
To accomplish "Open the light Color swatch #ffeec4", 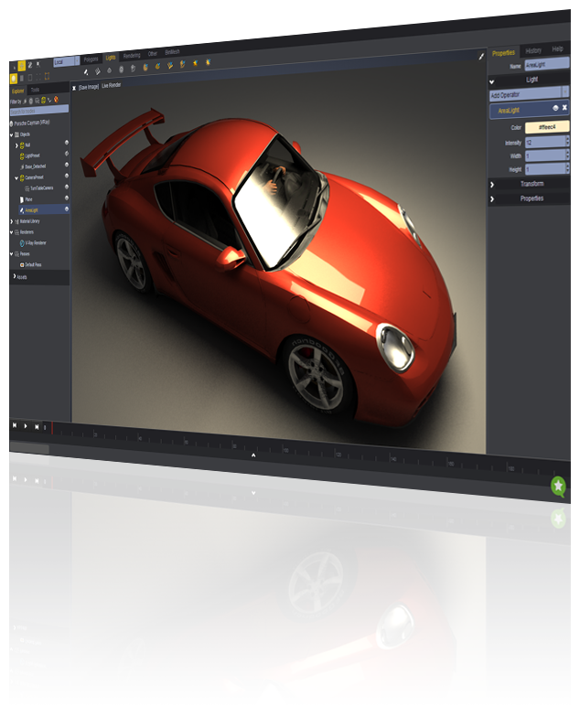I will coord(547,128).
